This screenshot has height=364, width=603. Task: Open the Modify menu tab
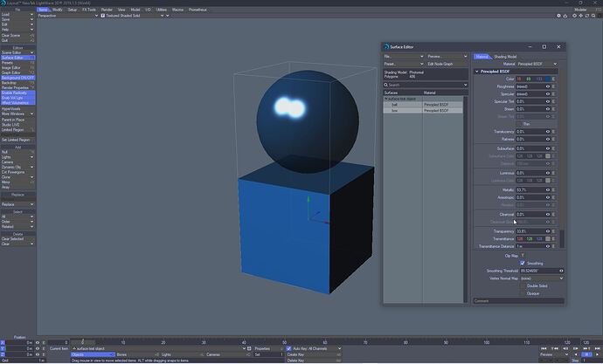click(x=58, y=10)
